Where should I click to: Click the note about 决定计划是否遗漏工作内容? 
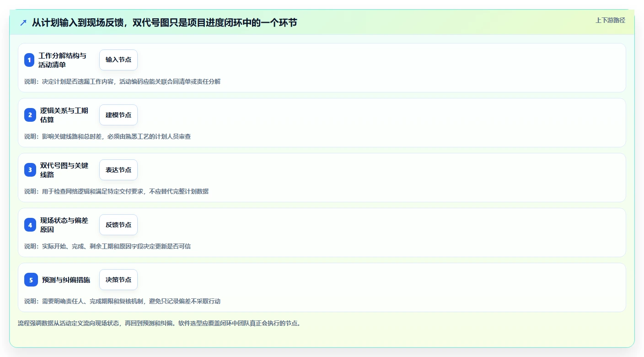pyautogui.click(x=123, y=81)
